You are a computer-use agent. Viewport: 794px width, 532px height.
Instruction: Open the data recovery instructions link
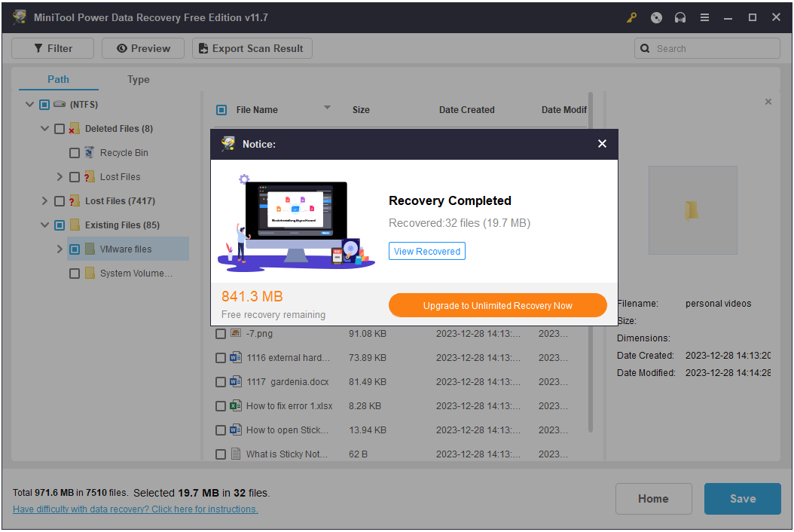coord(135,509)
